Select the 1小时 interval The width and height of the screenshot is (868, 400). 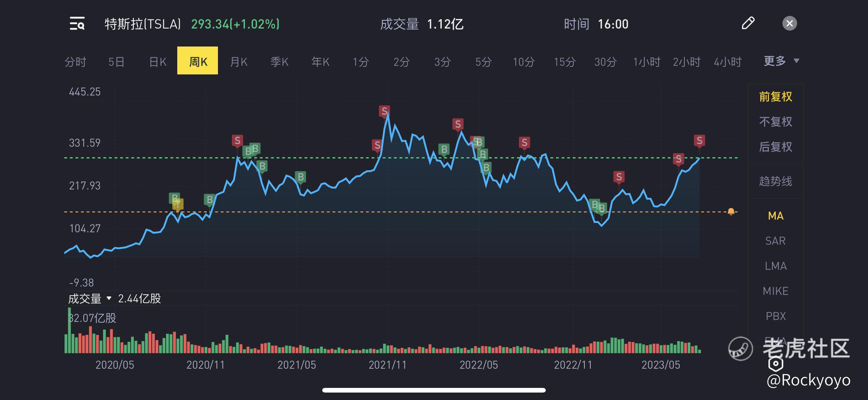tap(647, 62)
